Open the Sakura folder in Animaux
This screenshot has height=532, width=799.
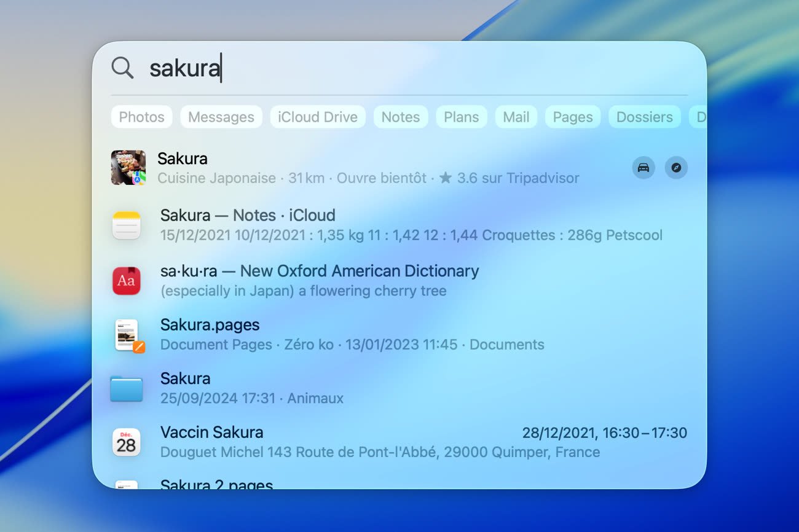(399, 388)
